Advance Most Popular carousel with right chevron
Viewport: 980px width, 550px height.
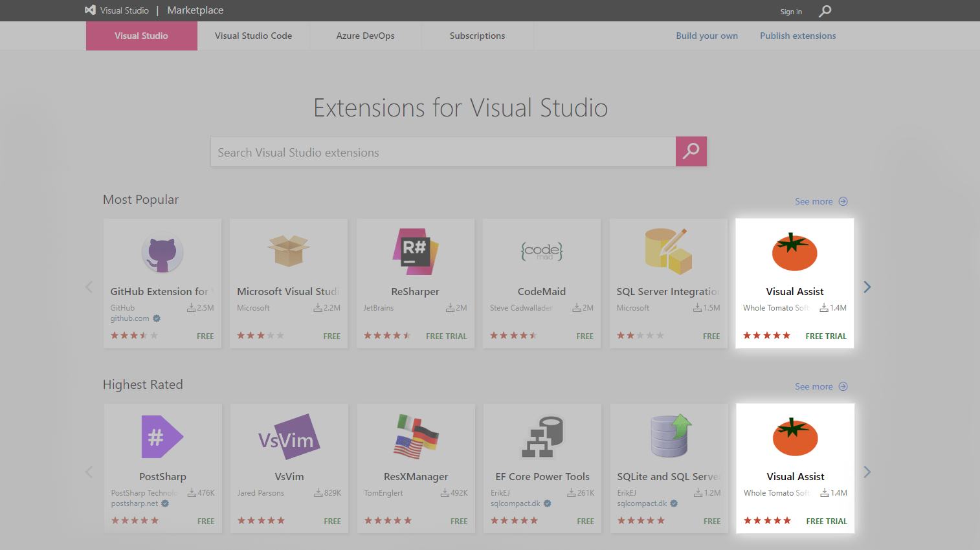click(867, 287)
